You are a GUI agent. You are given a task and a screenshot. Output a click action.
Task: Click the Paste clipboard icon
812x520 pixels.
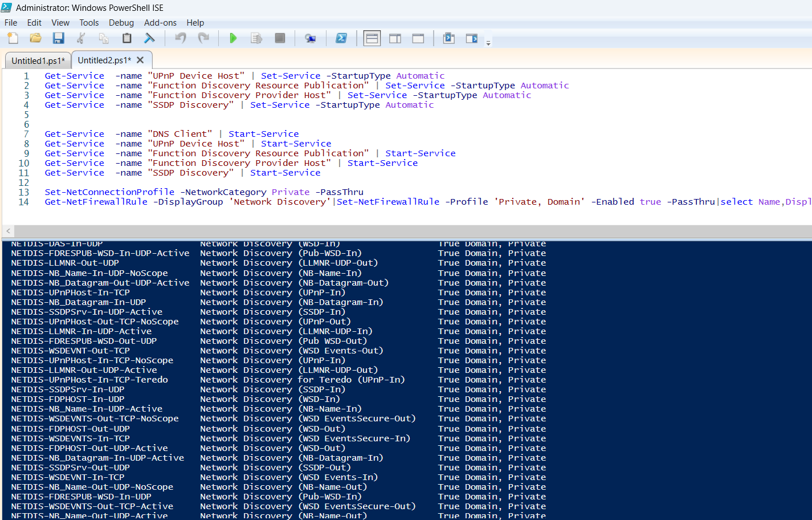tap(127, 38)
